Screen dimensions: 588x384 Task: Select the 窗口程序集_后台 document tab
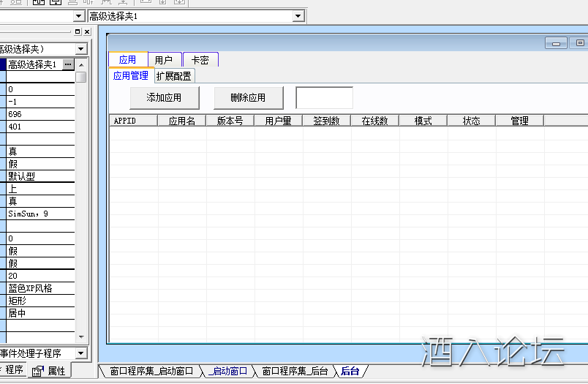pyautogui.click(x=295, y=372)
